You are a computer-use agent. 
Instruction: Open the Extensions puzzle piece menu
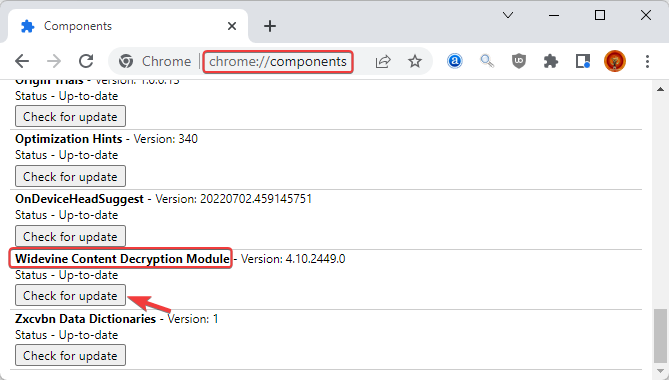[x=551, y=61]
